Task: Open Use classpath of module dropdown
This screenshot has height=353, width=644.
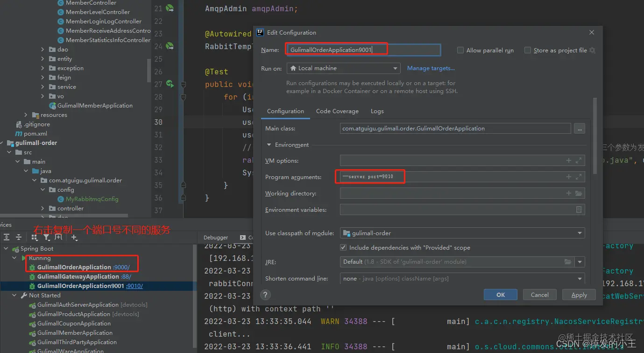Action: pos(462,233)
